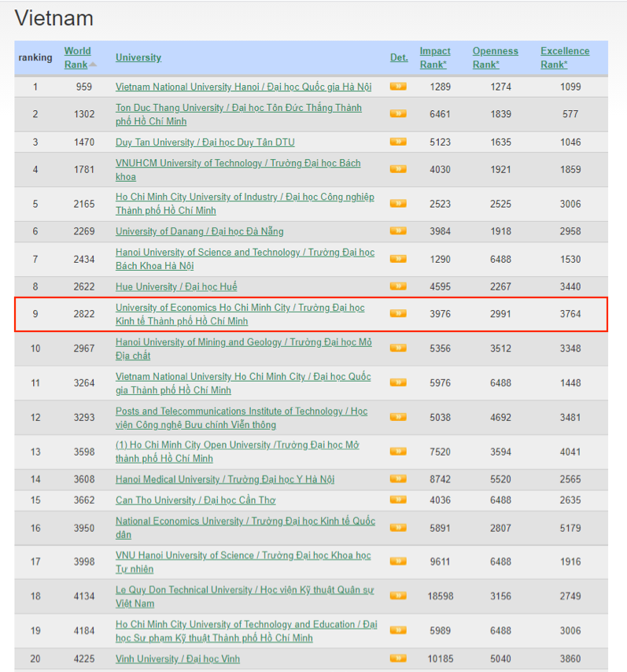
Task: Click the University column header
Action: (138, 57)
